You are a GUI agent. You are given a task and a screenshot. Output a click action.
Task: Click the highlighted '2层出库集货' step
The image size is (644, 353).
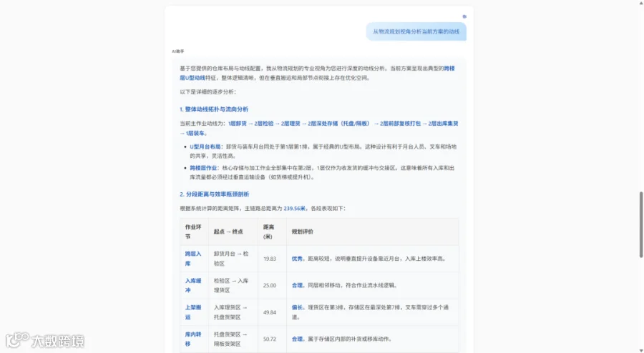pos(443,124)
